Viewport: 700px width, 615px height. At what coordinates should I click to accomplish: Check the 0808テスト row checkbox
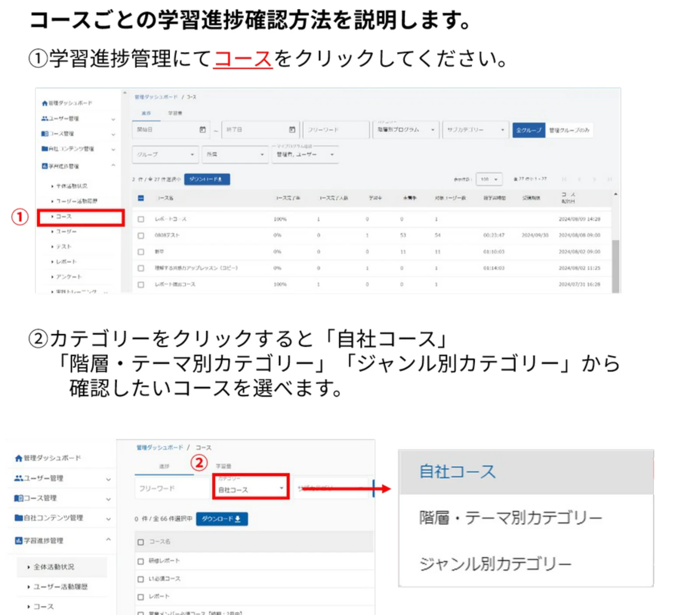click(x=141, y=235)
